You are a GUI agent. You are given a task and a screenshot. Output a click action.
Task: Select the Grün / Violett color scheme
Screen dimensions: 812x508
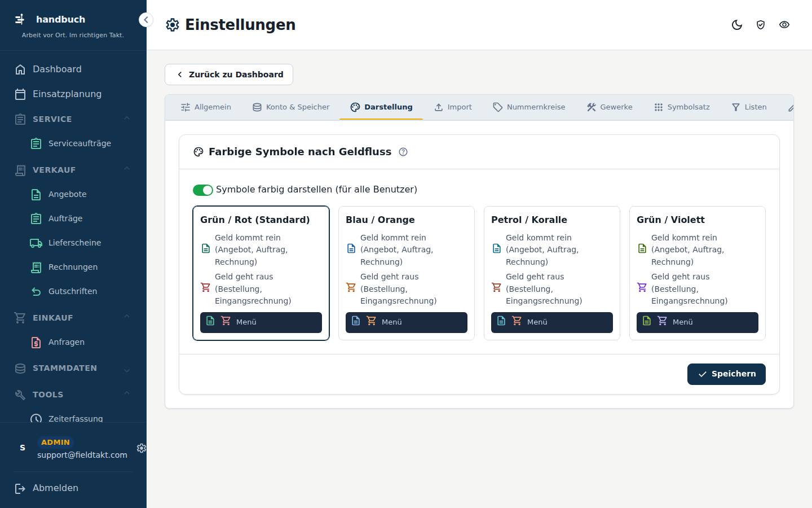(x=698, y=273)
